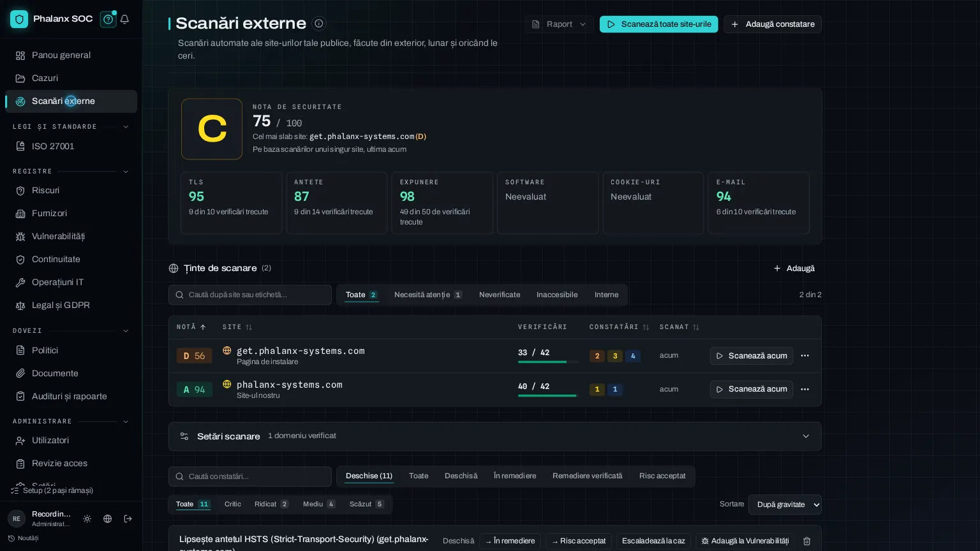The height and width of the screenshot is (551, 980).
Task: Select the În remediere findings tab
Action: 515,476
